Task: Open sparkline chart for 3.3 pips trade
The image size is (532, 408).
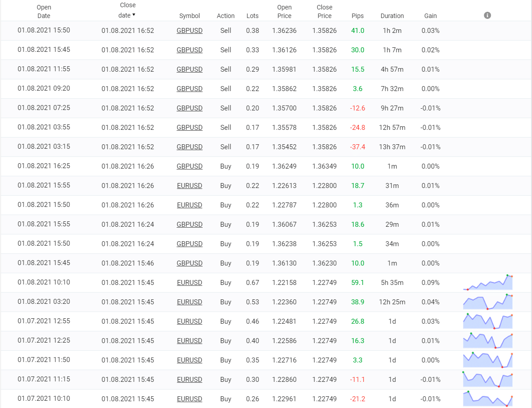Action: tap(487, 360)
